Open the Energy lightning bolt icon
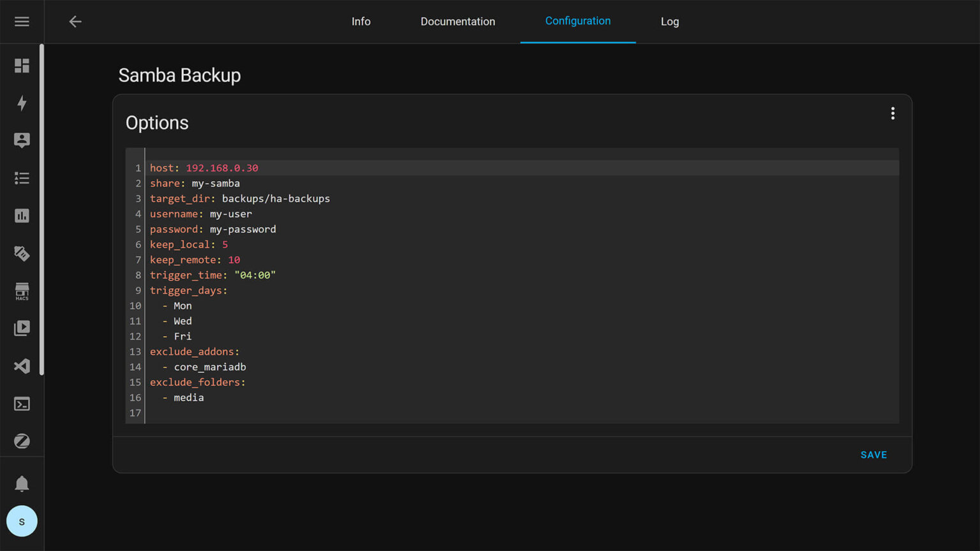This screenshot has width=980, height=551. click(x=22, y=103)
